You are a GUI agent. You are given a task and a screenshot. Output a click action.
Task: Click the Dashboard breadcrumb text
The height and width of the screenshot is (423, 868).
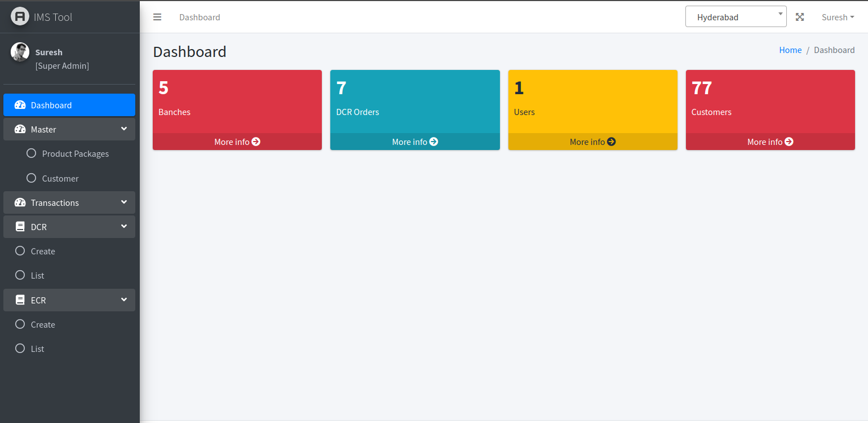pos(834,50)
